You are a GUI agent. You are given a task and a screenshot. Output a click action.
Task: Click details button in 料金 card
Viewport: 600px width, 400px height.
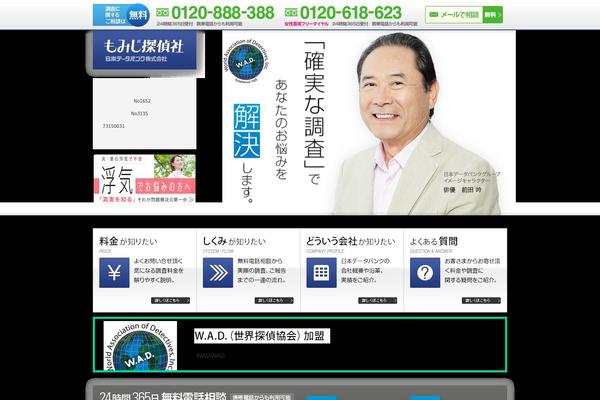[x=170, y=300]
